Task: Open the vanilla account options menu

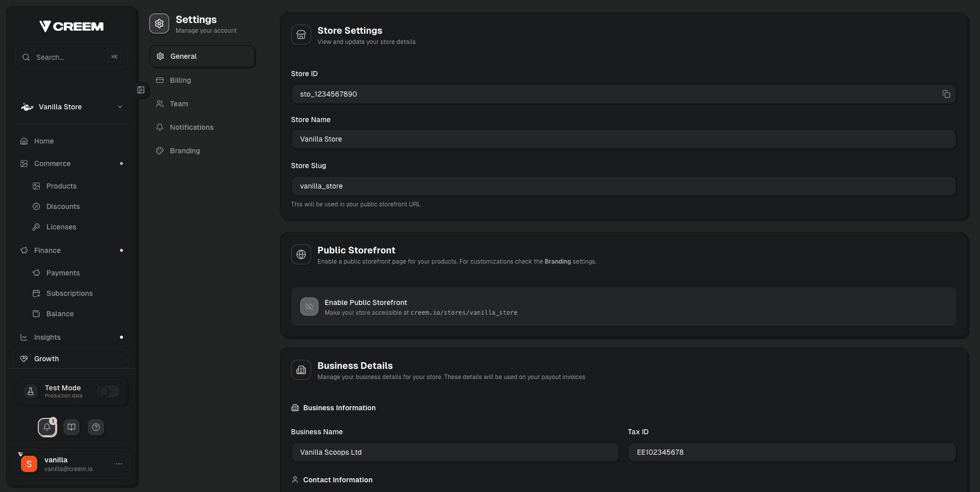Action: click(119, 464)
